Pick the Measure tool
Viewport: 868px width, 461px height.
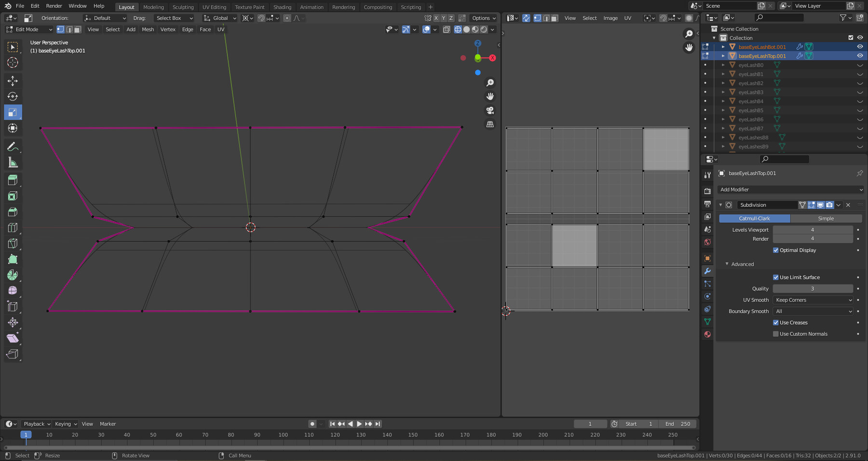click(13, 163)
